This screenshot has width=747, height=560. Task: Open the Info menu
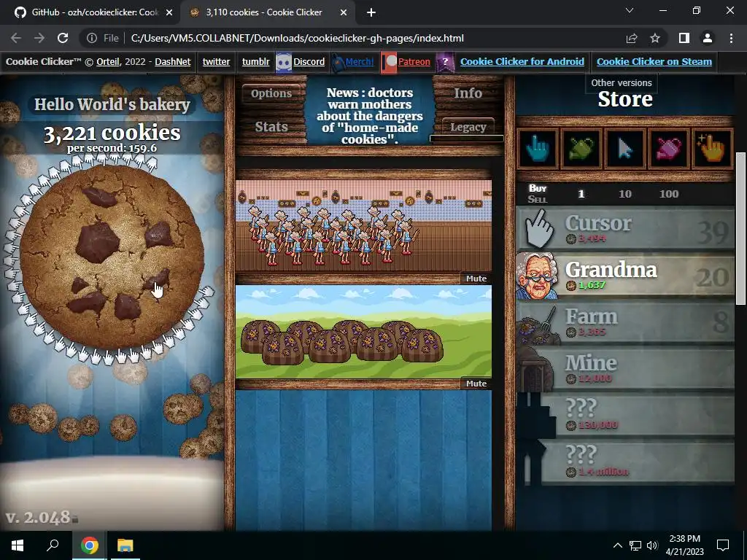pos(468,93)
